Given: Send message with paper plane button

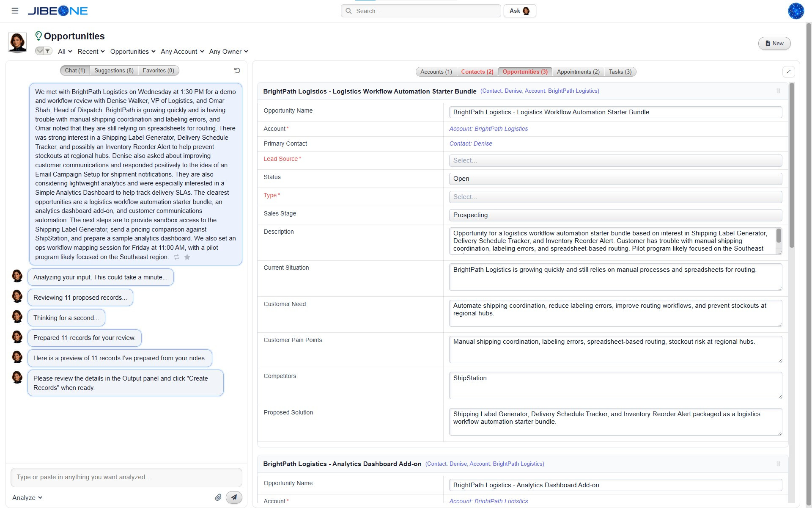Looking at the screenshot, I should tap(234, 497).
